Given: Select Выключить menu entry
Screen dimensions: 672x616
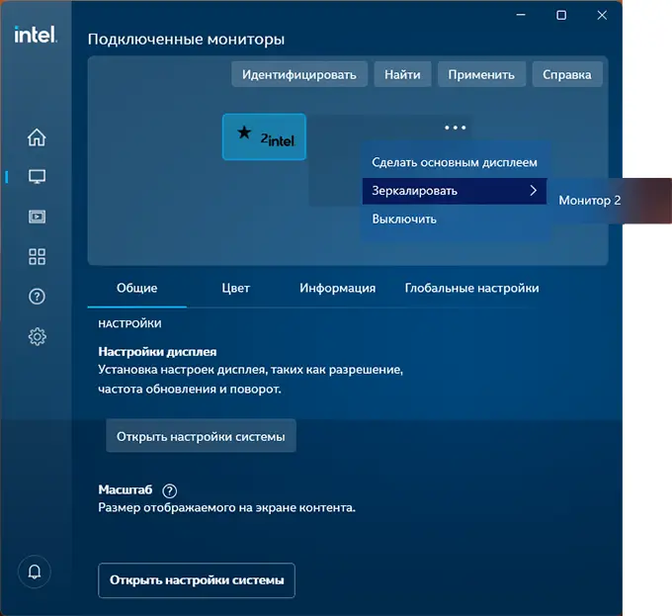Looking at the screenshot, I should pos(455,220).
